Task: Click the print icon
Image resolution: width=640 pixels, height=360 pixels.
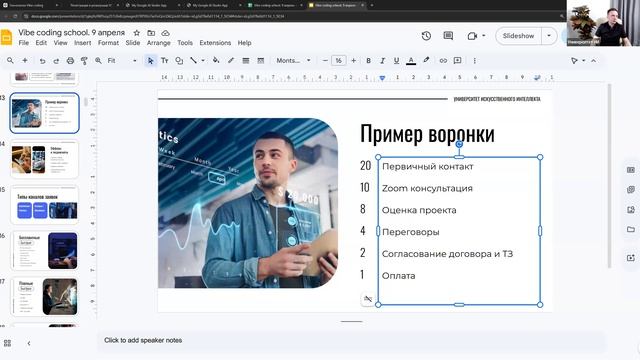Action: tap(70, 60)
